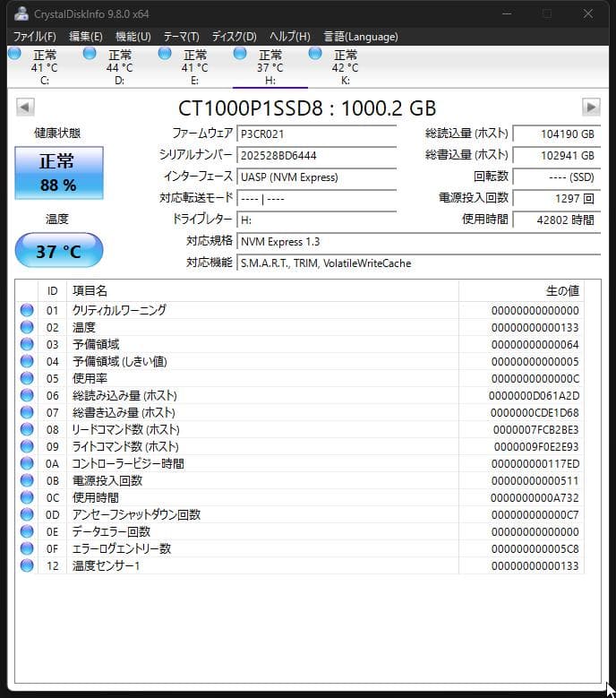Switch to the C: disk tab
Screen dimensions: 616x698
click(x=45, y=67)
